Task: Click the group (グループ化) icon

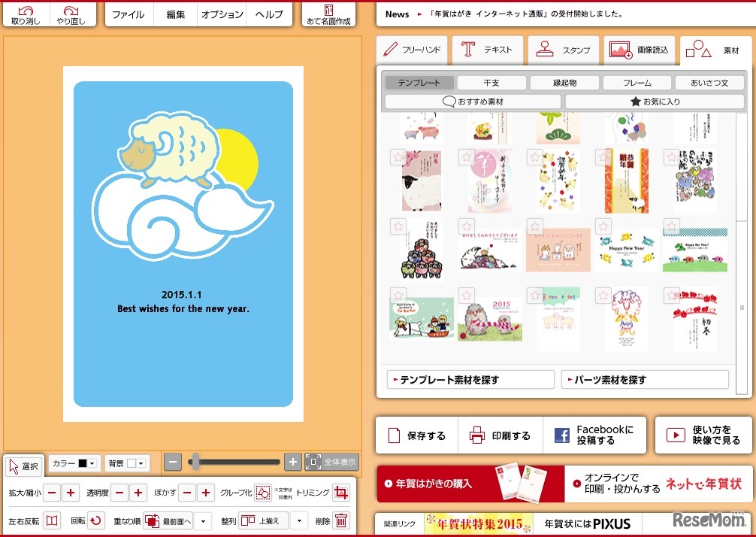Action: (263, 493)
